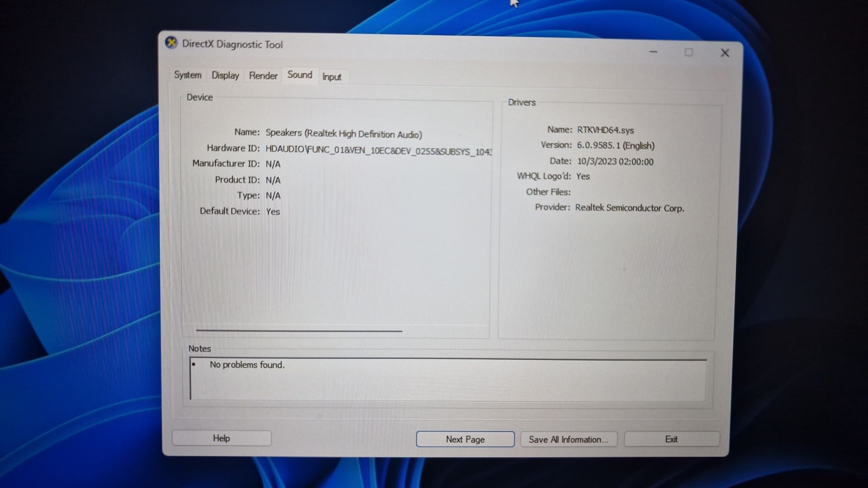The width and height of the screenshot is (868, 488).
Task: Click driver name RTKVHD64.sys
Action: [605, 130]
